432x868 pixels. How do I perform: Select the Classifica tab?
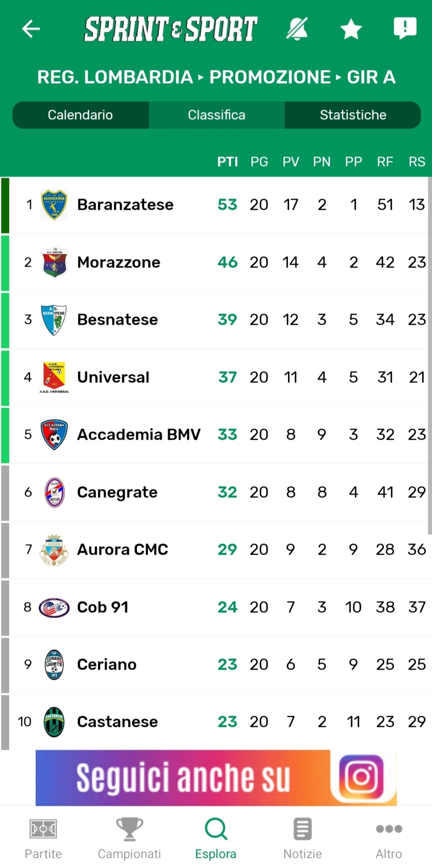[x=216, y=115]
